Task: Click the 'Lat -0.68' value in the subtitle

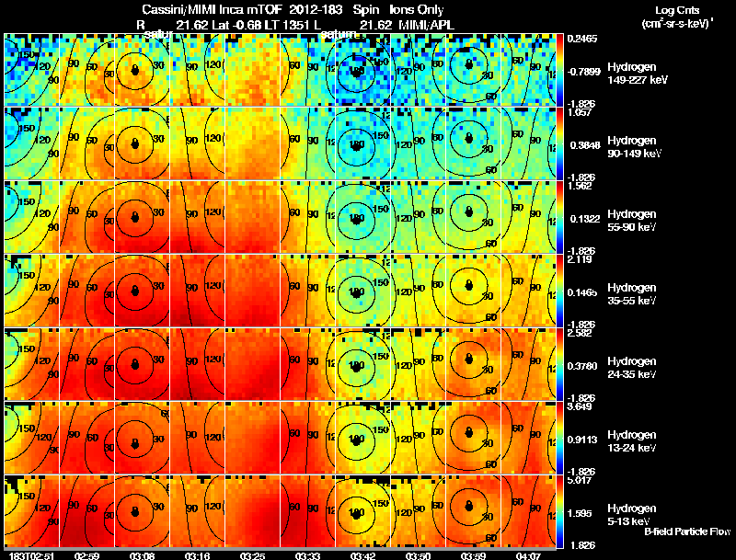Action: tap(237, 25)
